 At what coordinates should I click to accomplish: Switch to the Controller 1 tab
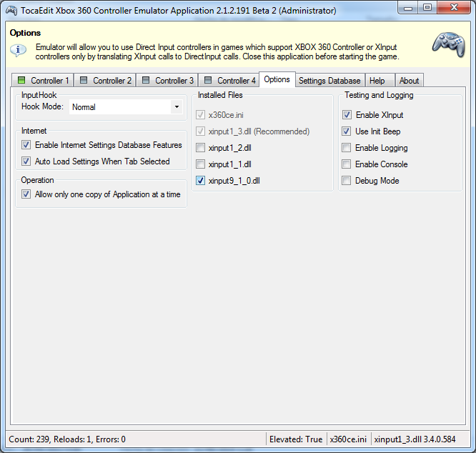[43, 81]
